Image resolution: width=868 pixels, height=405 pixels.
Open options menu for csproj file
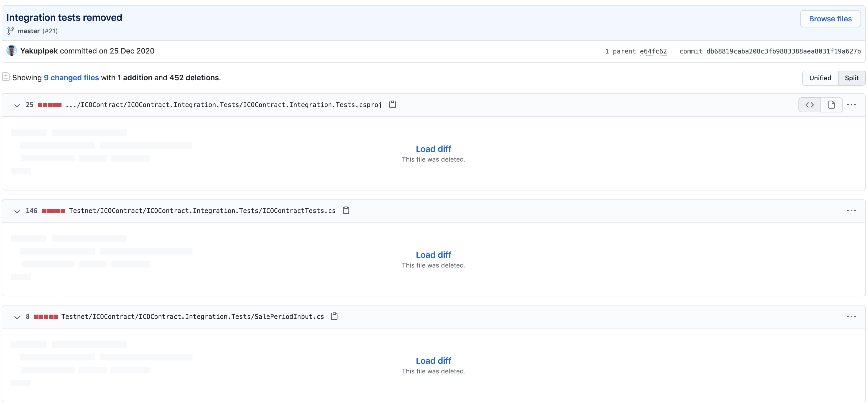coord(851,105)
